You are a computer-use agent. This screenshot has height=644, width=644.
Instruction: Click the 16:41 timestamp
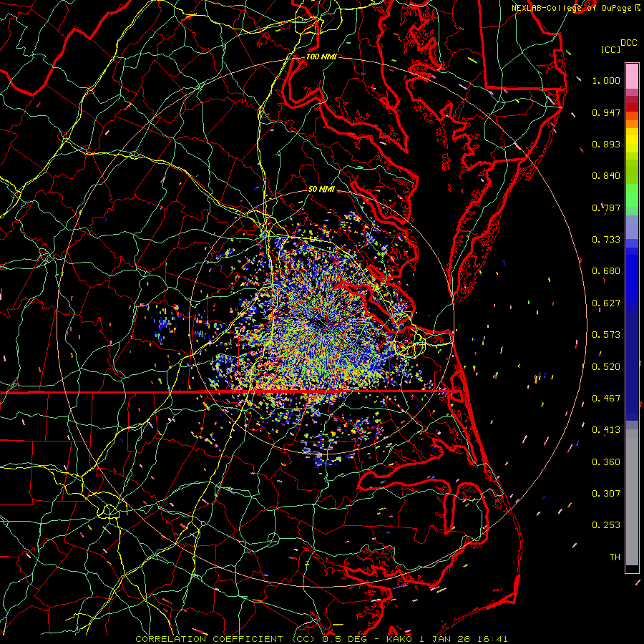[x=493, y=639]
